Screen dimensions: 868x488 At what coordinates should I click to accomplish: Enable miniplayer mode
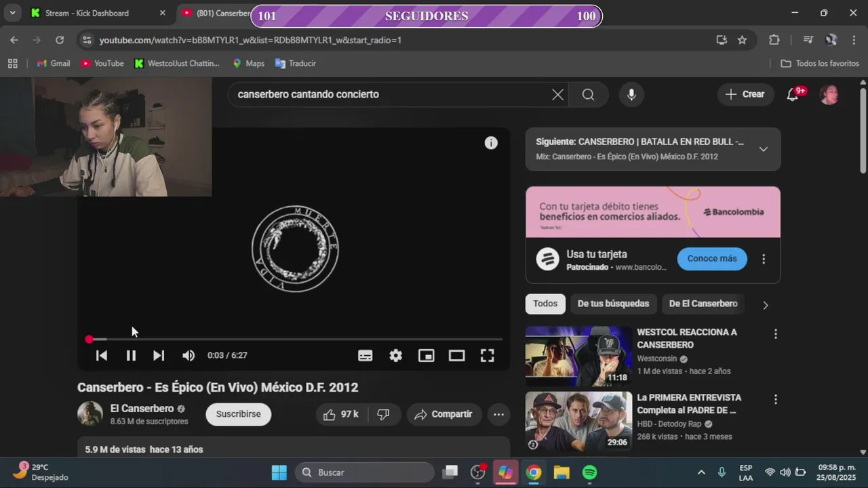(x=427, y=355)
